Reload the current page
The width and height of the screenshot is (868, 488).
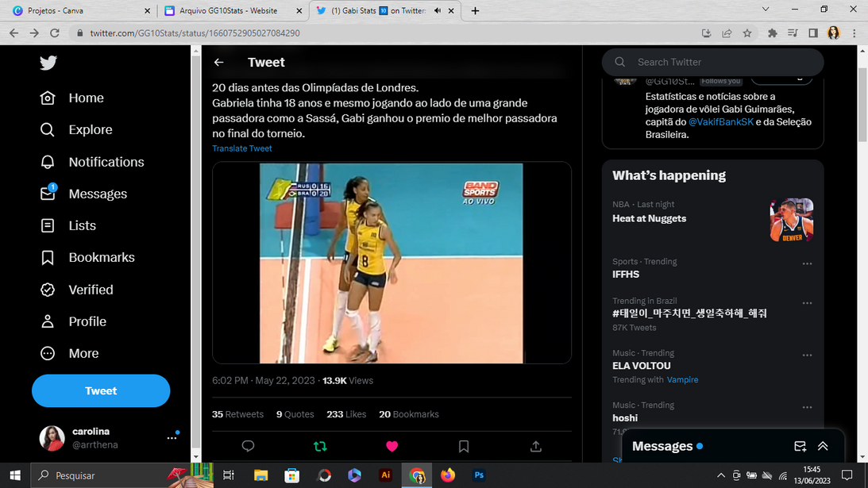coord(55,33)
